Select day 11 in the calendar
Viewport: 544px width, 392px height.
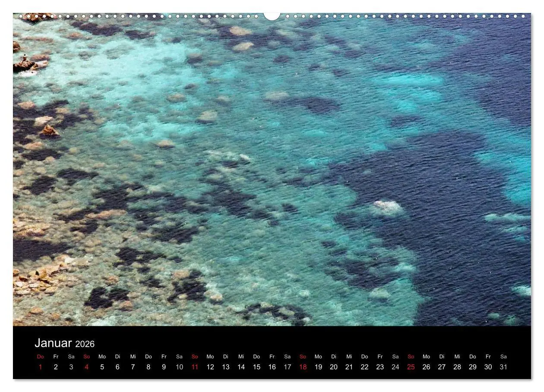tap(195, 367)
